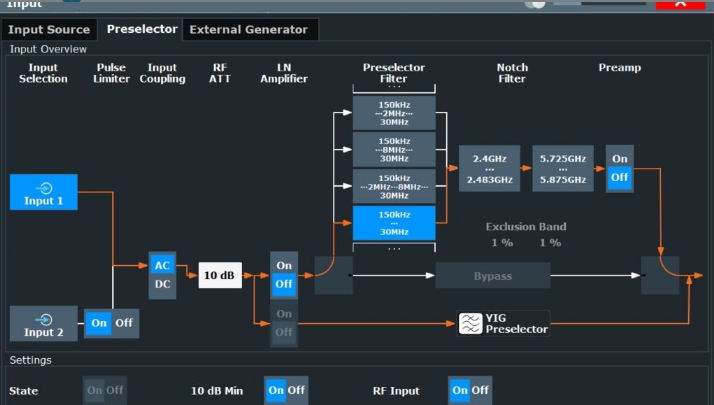
Task: Choose the 150kHz 2MHz 30MHz preselector filter
Action: coord(394,113)
